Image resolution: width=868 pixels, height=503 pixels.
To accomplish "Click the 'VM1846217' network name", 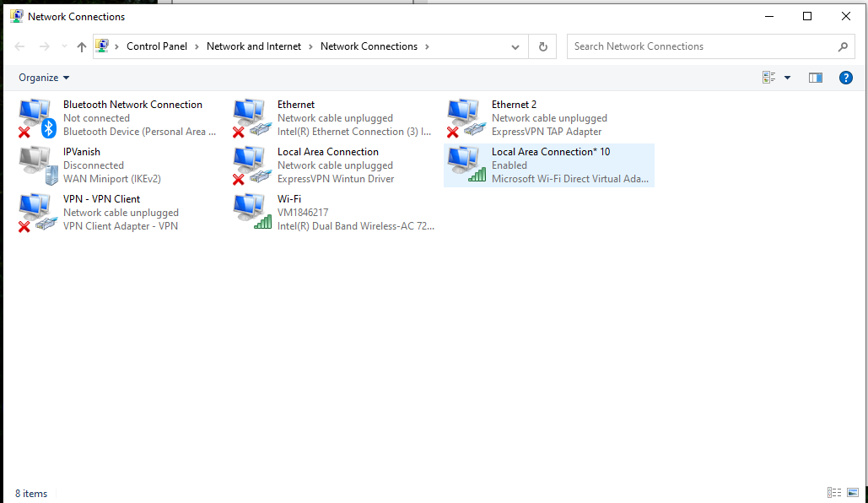I will 303,212.
